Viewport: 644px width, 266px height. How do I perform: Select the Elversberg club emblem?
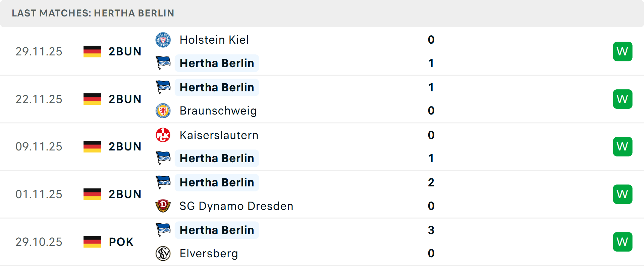coord(163,254)
